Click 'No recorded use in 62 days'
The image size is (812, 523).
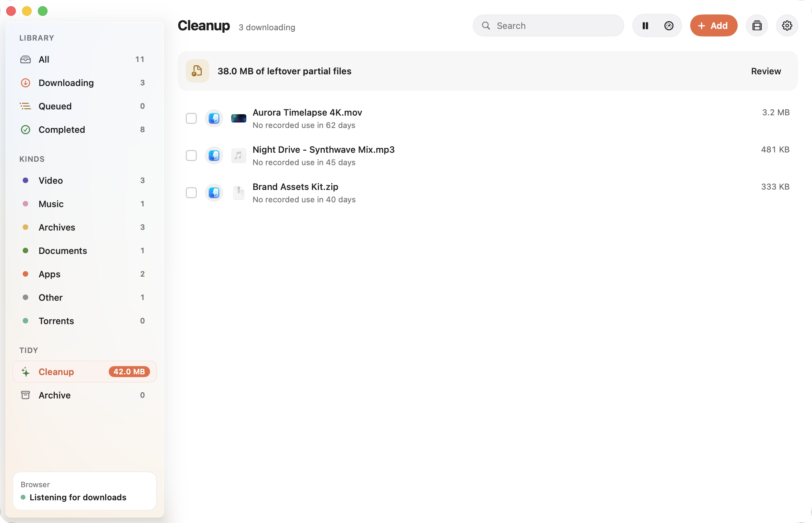click(x=304, y=126)
